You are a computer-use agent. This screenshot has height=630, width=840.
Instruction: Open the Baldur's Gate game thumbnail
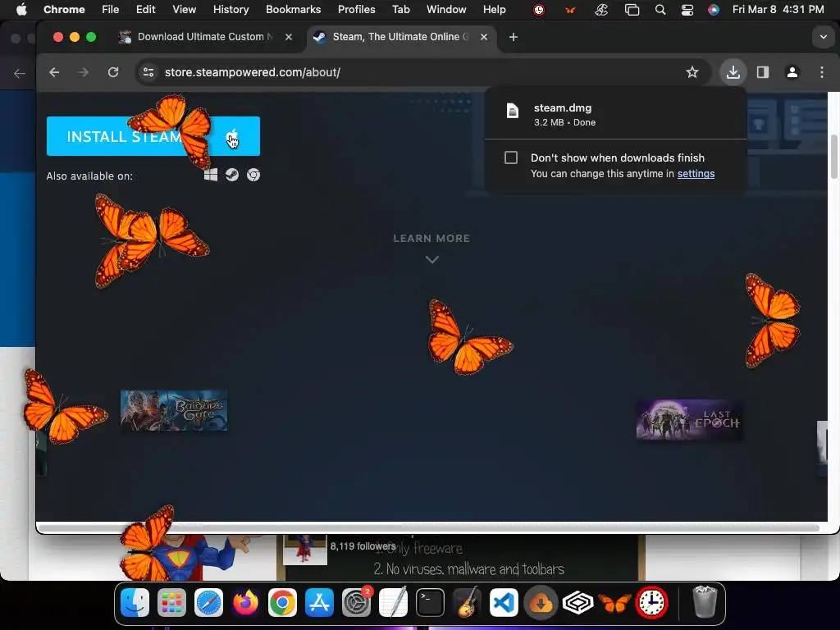(x=174, y=410)
